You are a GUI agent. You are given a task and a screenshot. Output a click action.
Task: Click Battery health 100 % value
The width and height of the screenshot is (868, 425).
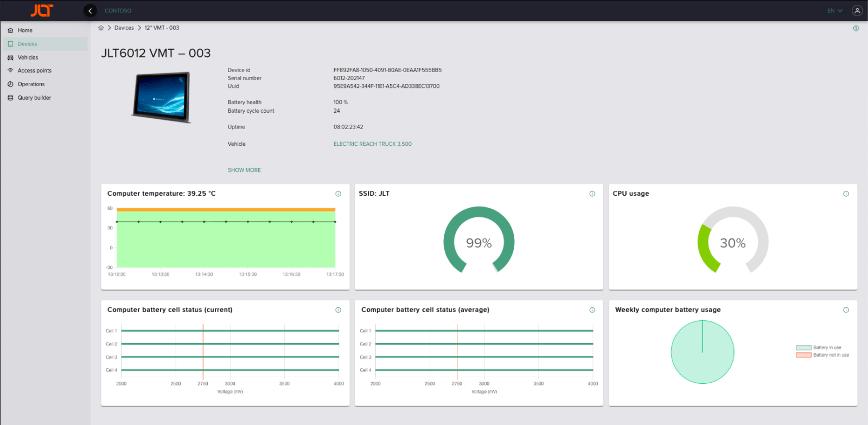[x=340, y=102]
